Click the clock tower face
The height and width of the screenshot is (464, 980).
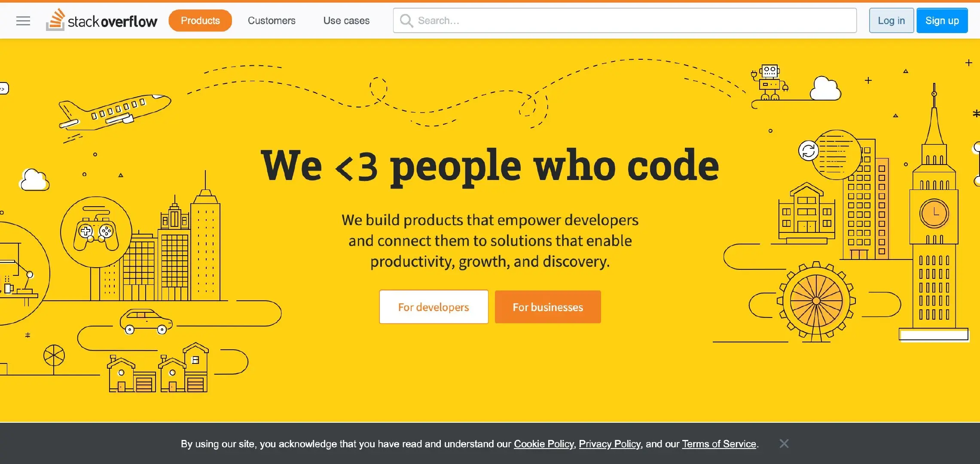(x=934, y=213)
